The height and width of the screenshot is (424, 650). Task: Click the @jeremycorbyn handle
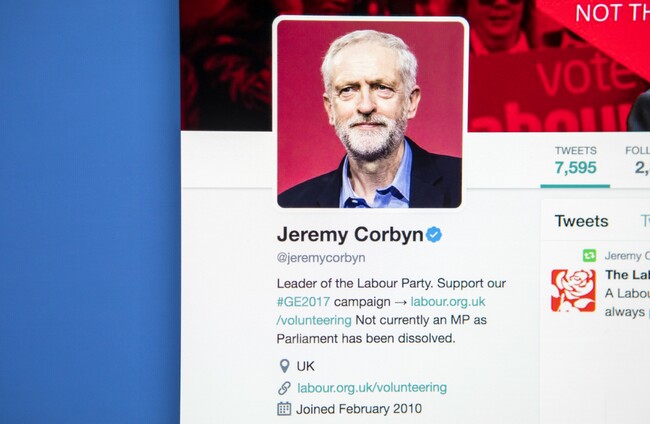point(321,257)
